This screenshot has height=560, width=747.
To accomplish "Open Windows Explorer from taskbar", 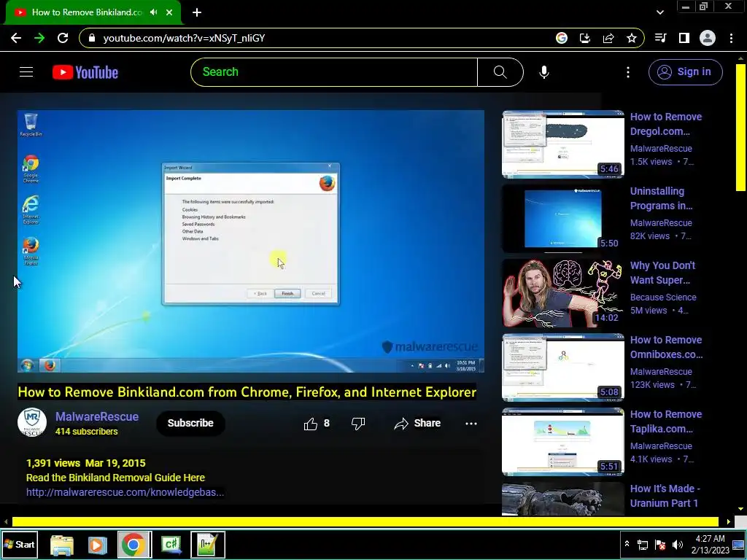I will (62, 545).
